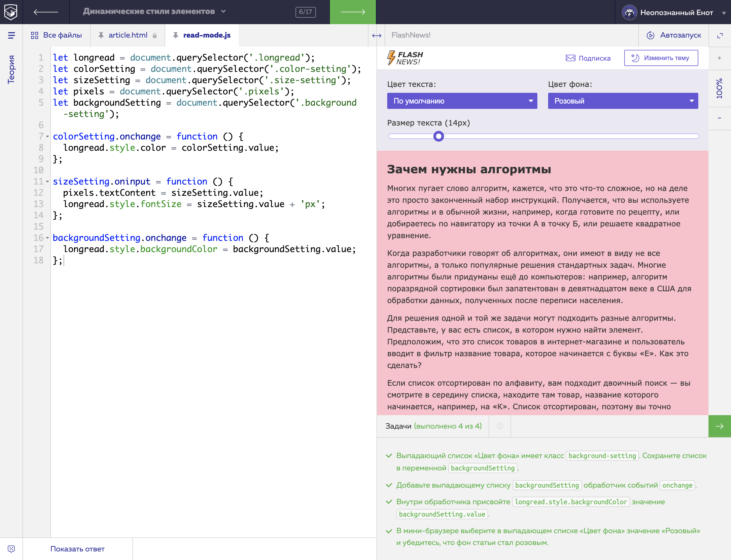Click the academy shield logo icon
731x560 pixels.
click(11, 12)
